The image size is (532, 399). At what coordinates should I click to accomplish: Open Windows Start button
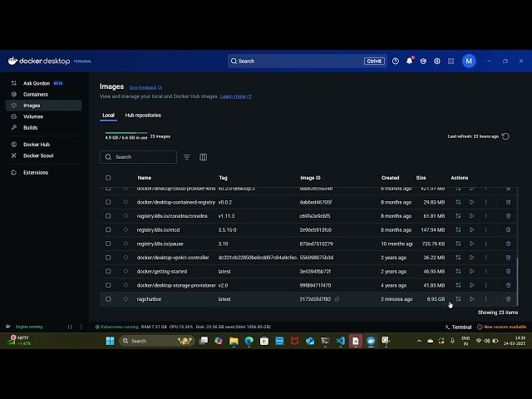pyautogui.click(x=110, y=341)
